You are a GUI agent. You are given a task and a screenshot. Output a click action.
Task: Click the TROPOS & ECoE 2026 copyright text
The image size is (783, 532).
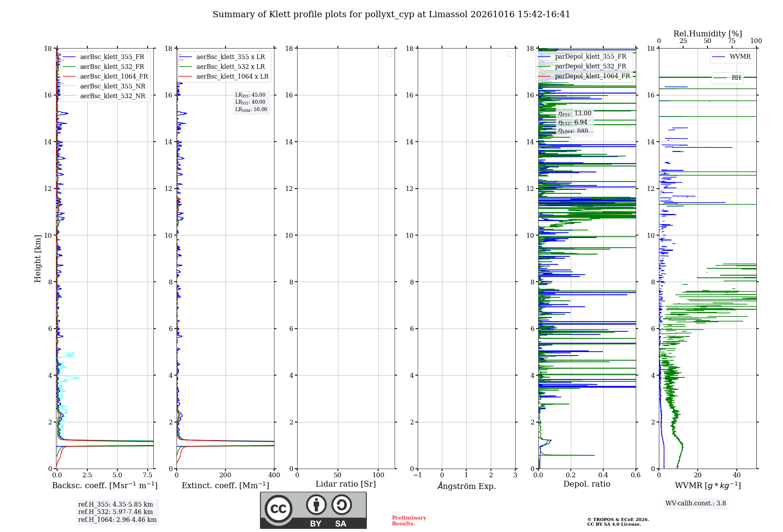[618, 520]
